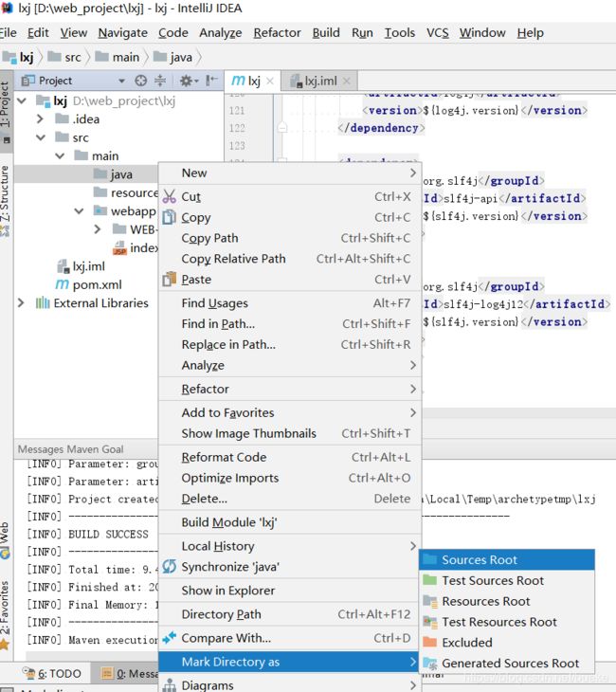The image size is (616, 692).
Task: Choose Show in Explorer
Action: coord(289,590)
